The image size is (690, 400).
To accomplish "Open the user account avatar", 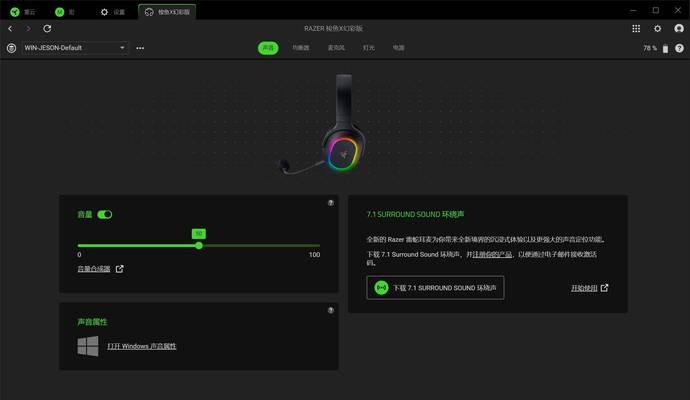I will [x=679, y=29].
